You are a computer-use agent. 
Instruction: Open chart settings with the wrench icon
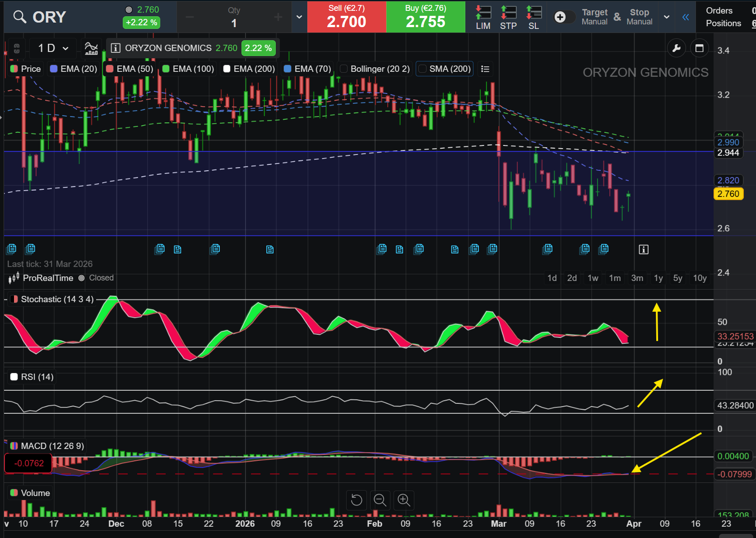[x=677, y=47]
